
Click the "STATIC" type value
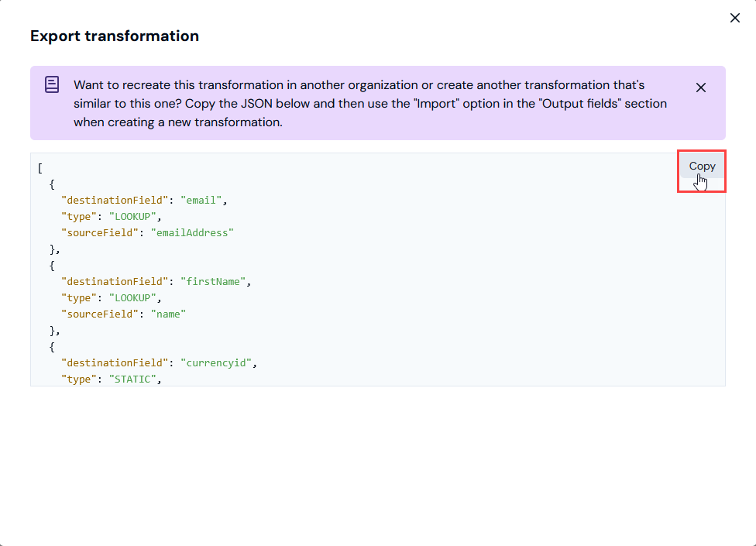132,379
